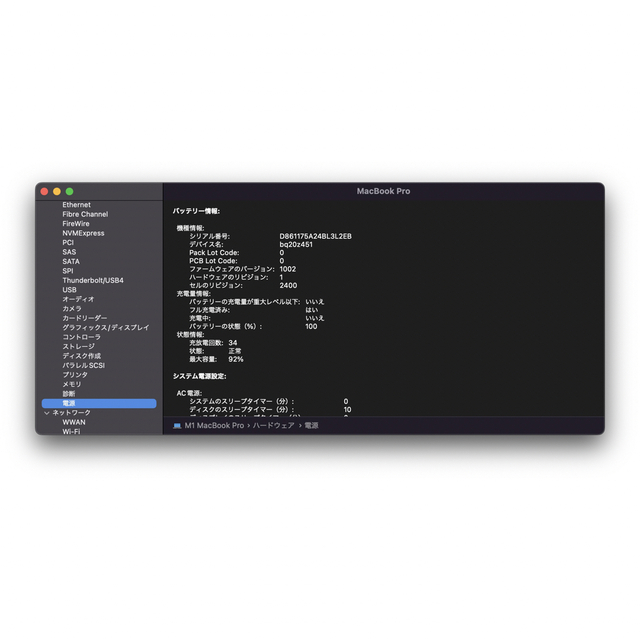Screen dimensions: 640x640
Task: Select NVMExpress in the sidebar
Action: point(83,233)
